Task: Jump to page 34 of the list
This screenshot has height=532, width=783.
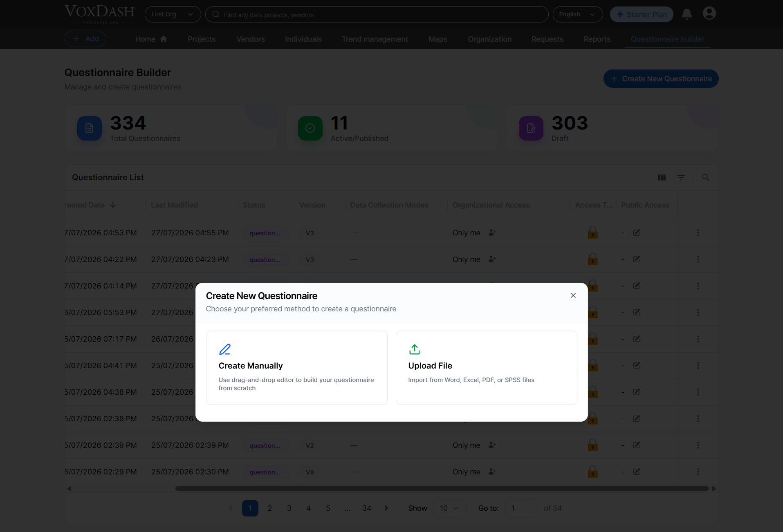Action: tap(367, 508)
